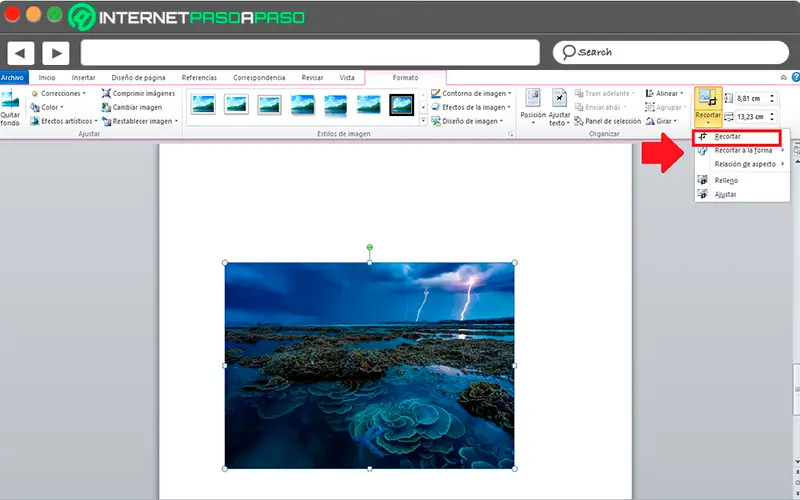Viewport: 800px width, 500px height.
Task: Choose Relleno from the crop menu
Action: [x=742, y=181]
